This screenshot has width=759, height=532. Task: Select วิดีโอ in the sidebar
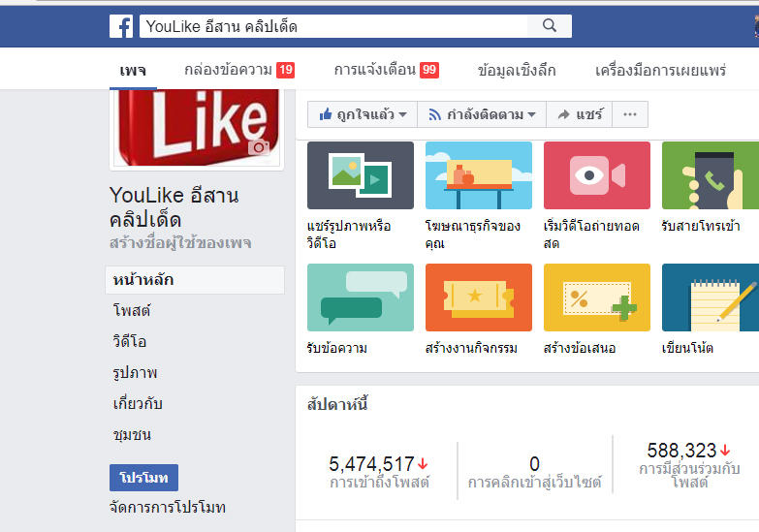(130, 341)
